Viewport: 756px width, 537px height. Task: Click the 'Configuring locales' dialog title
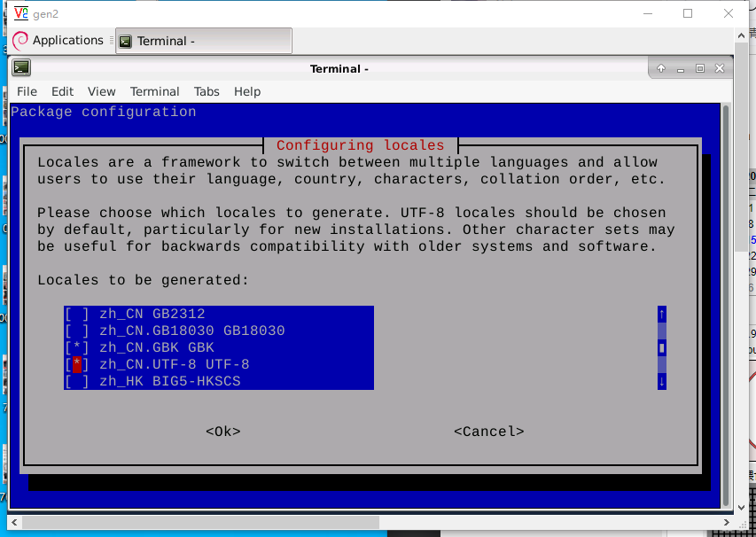pos(360,145)
